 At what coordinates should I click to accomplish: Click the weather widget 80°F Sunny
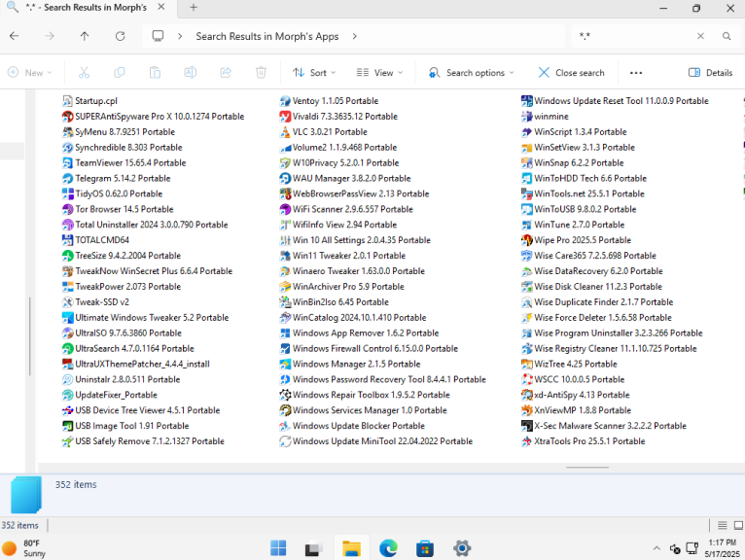click(24, 548)
